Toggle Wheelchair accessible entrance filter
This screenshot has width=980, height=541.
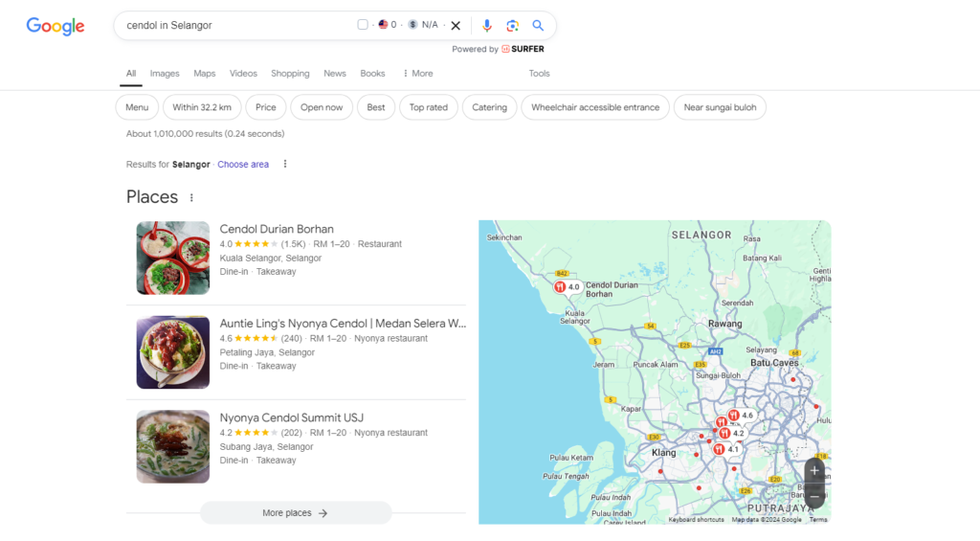click(595, 107)
